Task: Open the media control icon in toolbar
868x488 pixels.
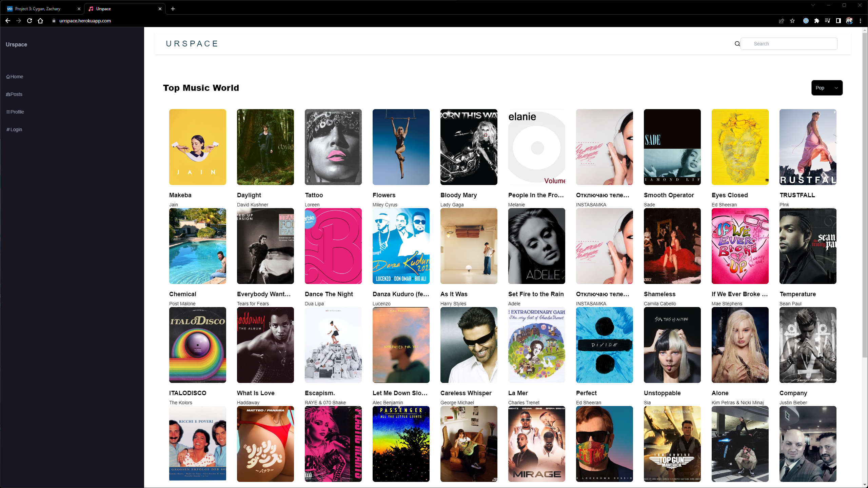Action: click(828, 21)
